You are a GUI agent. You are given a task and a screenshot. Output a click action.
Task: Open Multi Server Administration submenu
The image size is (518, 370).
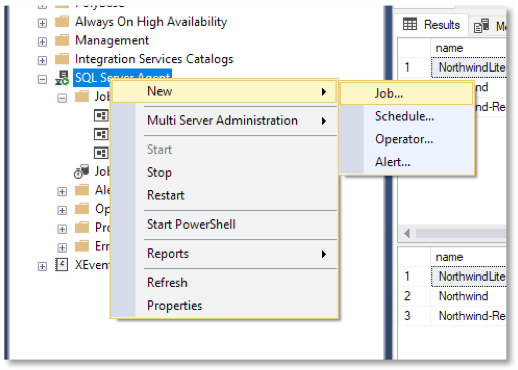click(x=224, y=121)
